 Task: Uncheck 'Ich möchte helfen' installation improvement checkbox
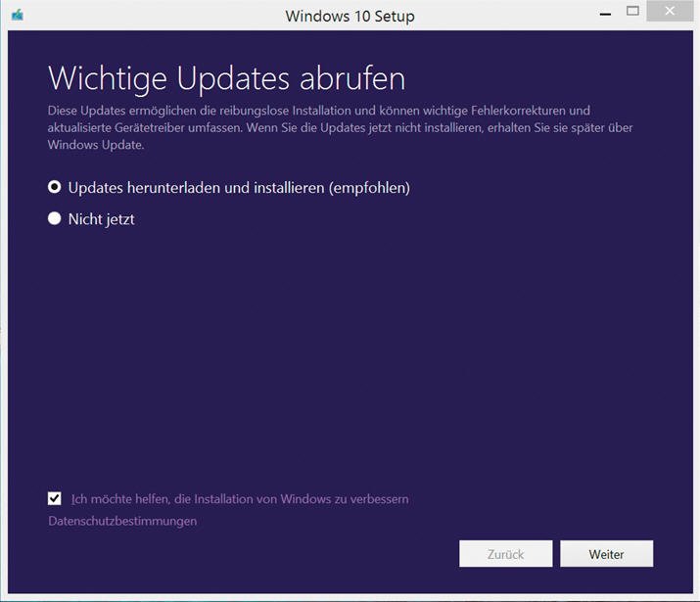[x=55, y=498]
